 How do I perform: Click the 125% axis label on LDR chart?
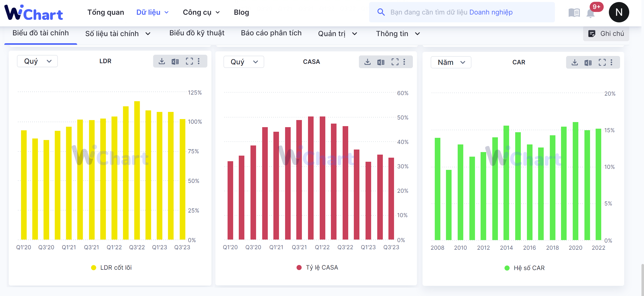click(x=195, y=93)
